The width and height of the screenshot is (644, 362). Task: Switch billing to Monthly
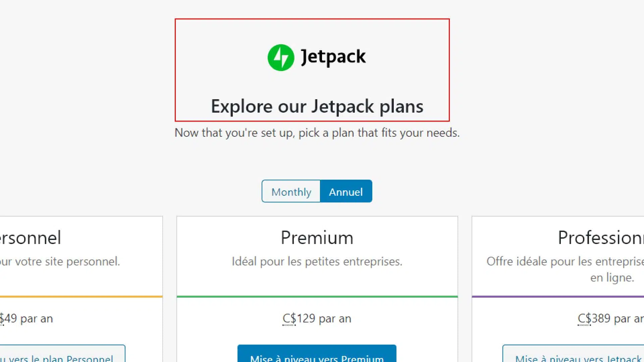(291, 191)
